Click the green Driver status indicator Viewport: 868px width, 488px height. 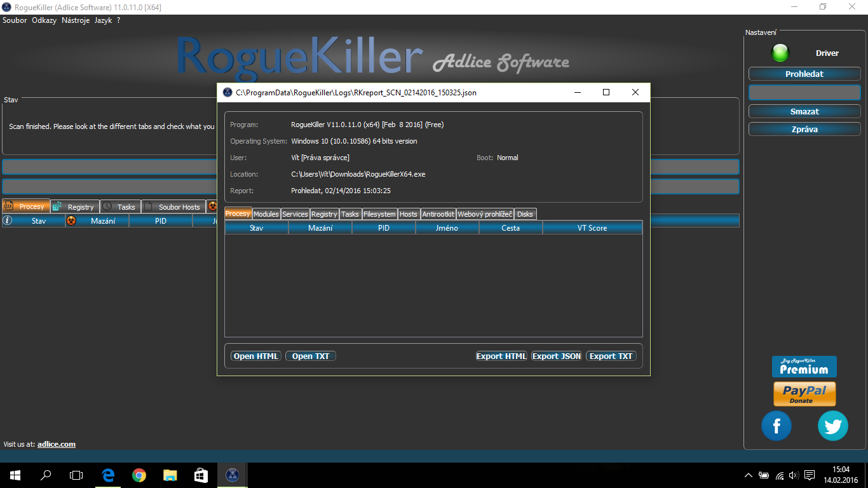click(780, 53)
